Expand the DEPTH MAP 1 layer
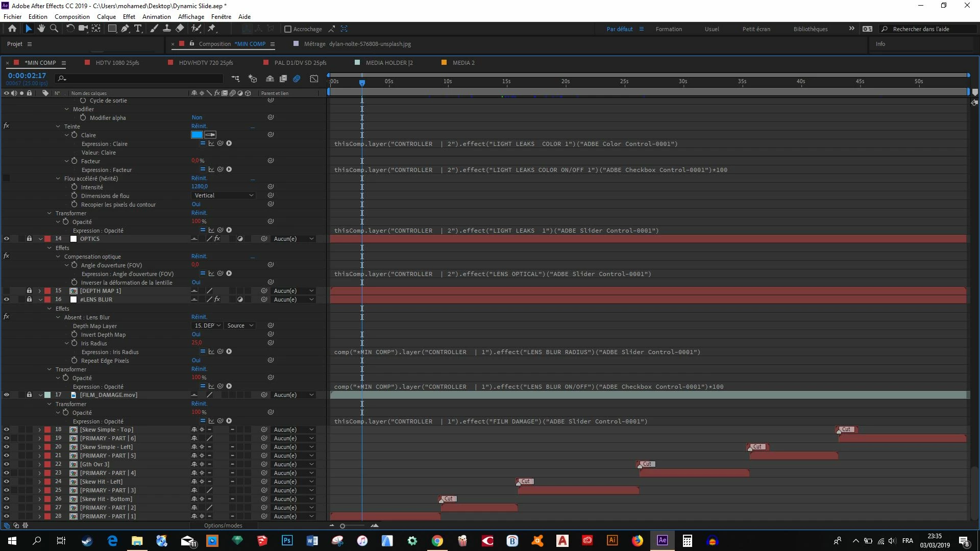This screenshot has width=980, height=551. (40, 291)
